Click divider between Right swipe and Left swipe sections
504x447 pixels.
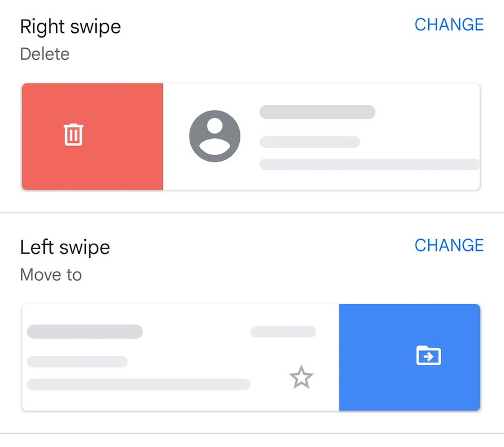[252, 212]
